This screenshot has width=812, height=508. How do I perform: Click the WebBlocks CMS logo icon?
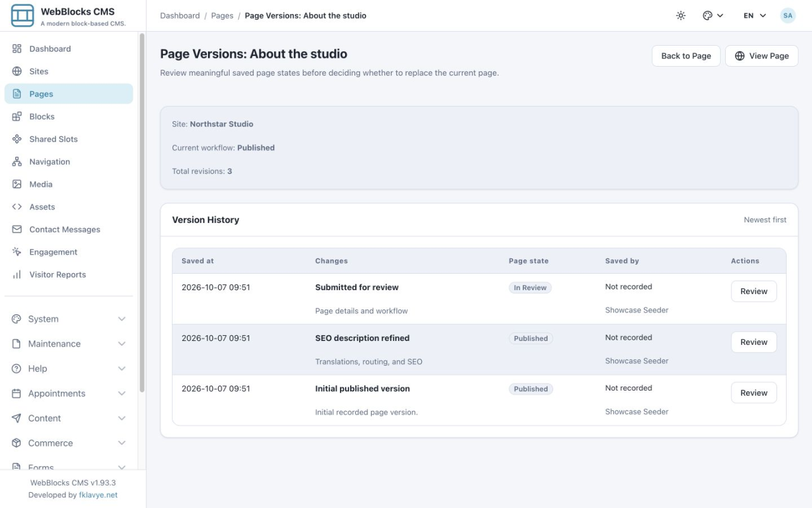pos(22,15)
